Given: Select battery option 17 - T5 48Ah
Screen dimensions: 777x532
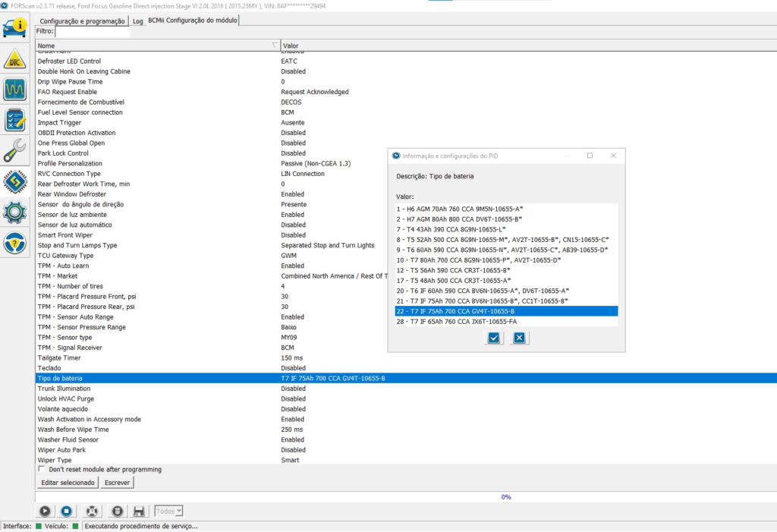Looking at the screenshot, I should coord(506,281).
